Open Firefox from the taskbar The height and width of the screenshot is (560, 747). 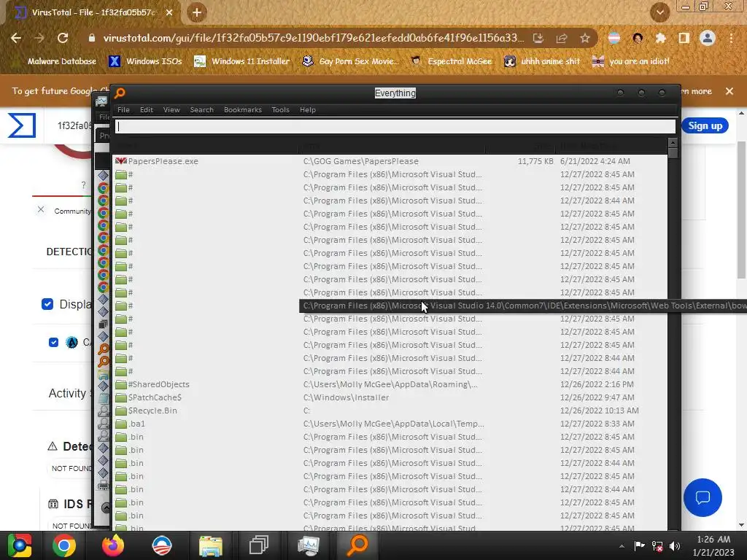pos(113,545)
